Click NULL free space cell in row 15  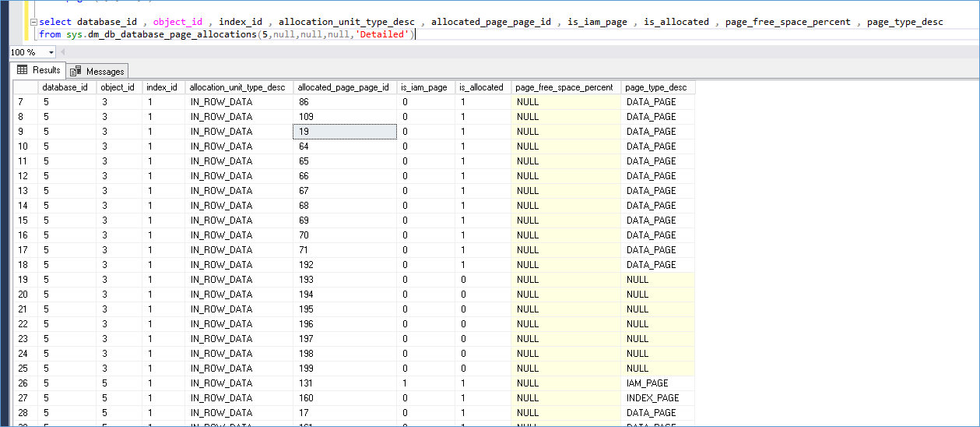coord(566,221)
